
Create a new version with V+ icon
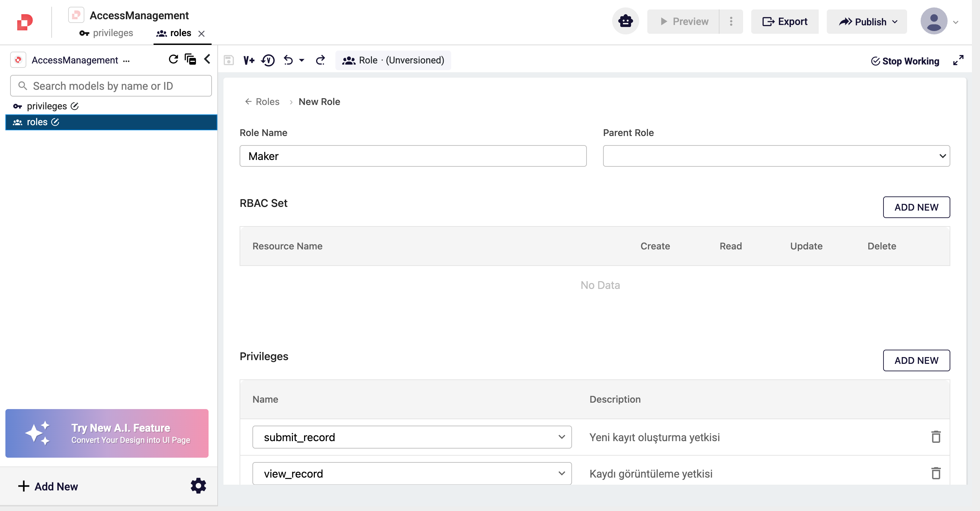(249, 60)
